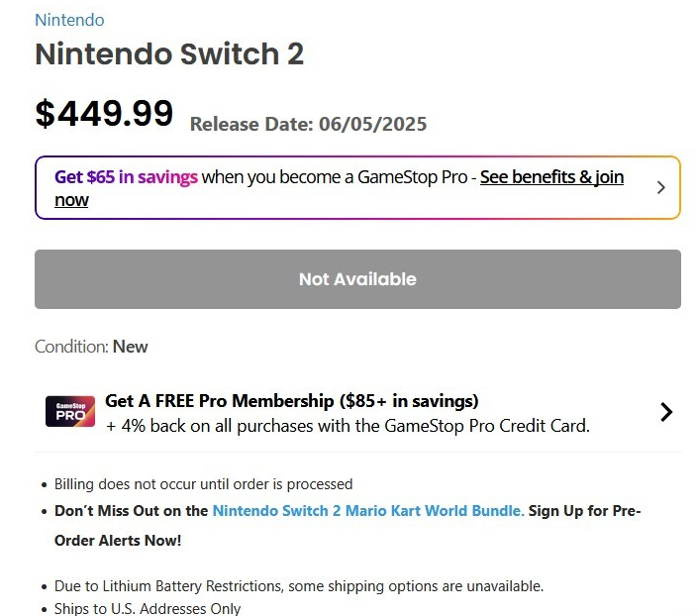Expand the FREE Pro Membership offer arrow
The image size is (698, 616).
pos(666,412)
